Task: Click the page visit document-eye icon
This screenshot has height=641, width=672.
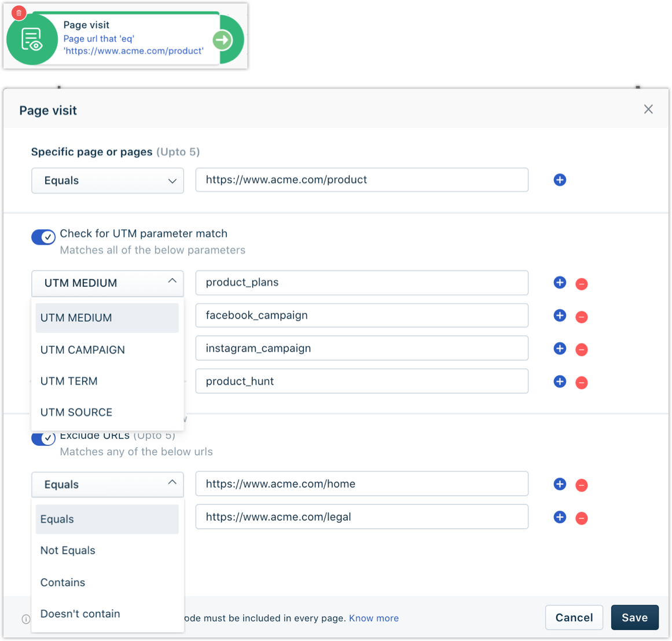Action: [x=32, y=39]
